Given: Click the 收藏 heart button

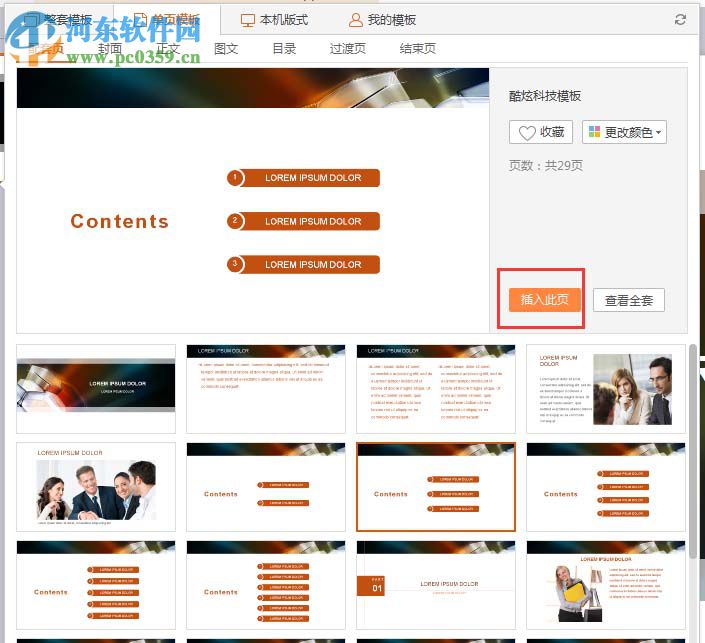Looking at the screenshot, I should (x=541, y=132).
